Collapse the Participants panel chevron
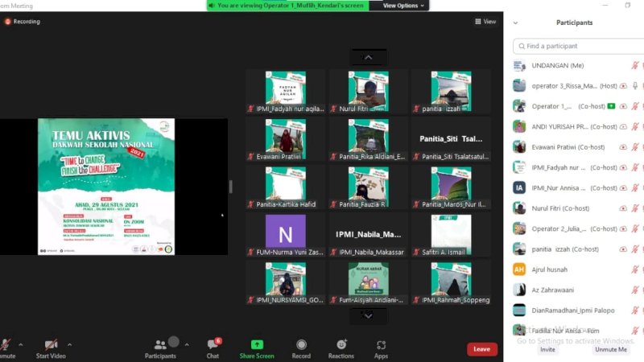Image resolution: width=644 pixels, height=362 pixels. 516,23
